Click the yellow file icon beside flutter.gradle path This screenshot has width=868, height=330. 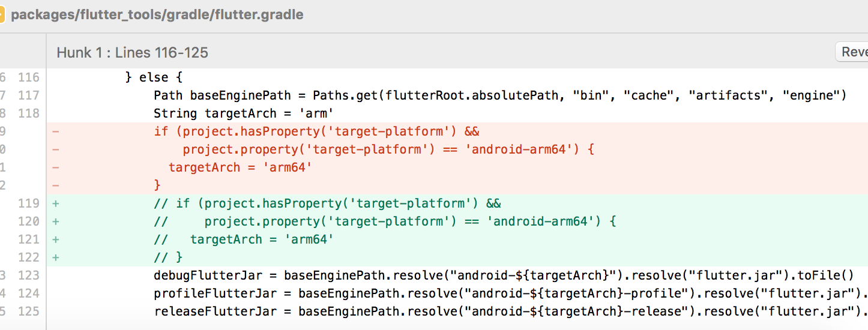[x=2, y=14]
